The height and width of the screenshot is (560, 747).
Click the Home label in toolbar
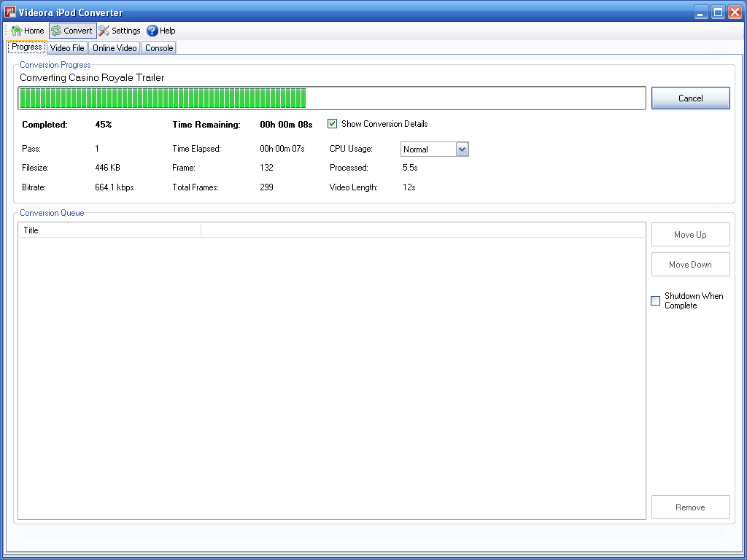(x=34, y=31)
